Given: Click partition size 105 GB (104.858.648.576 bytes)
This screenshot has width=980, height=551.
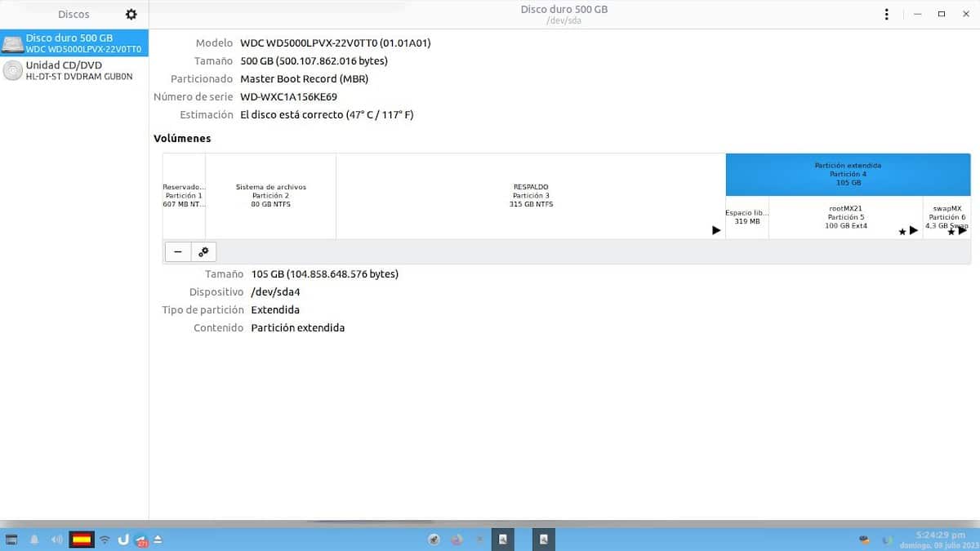Looking at the screenshot, I should click(x=325, y=274).
